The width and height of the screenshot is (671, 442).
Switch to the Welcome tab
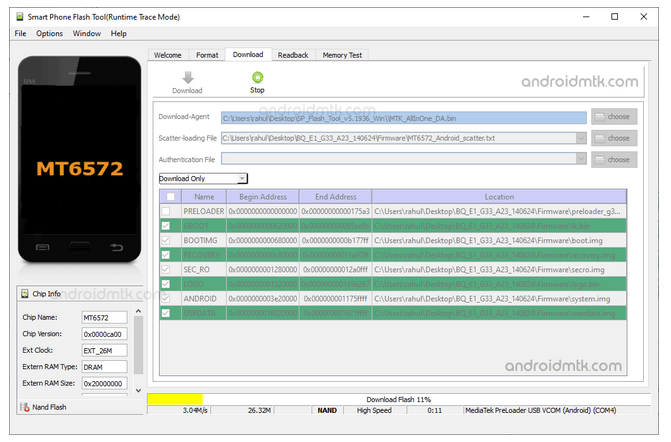point(168,55)
